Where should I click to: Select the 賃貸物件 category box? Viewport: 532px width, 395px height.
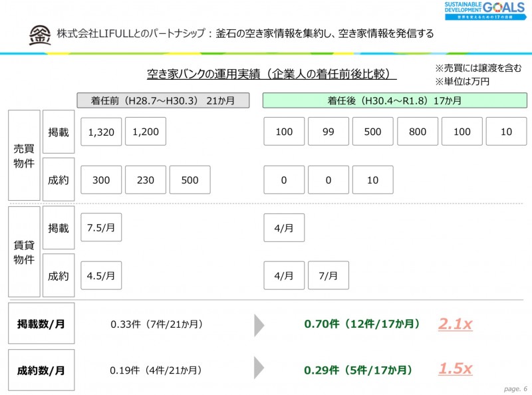(x=24, y=252)
